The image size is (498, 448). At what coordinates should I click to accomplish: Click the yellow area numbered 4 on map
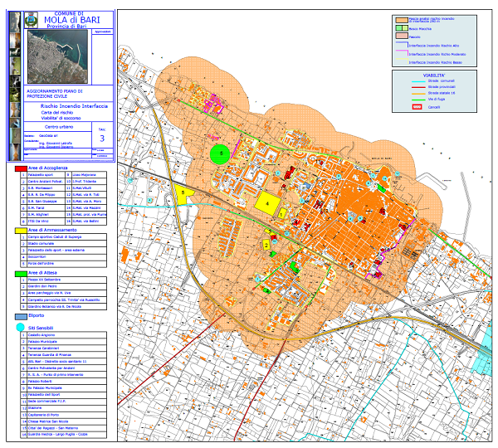pos(268,202)
